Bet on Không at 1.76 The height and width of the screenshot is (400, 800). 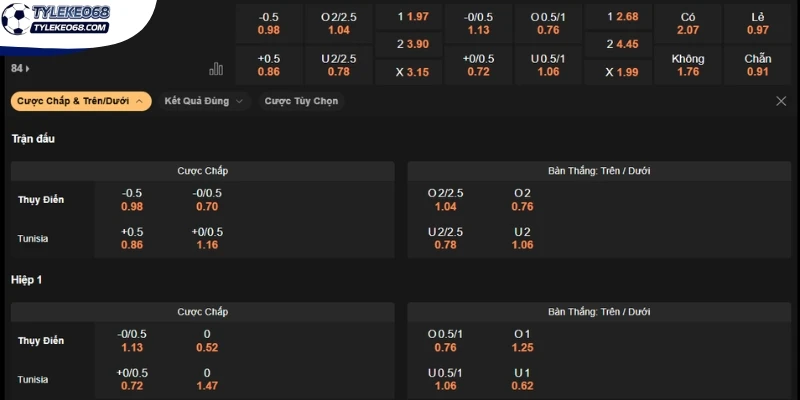(688, 65)
